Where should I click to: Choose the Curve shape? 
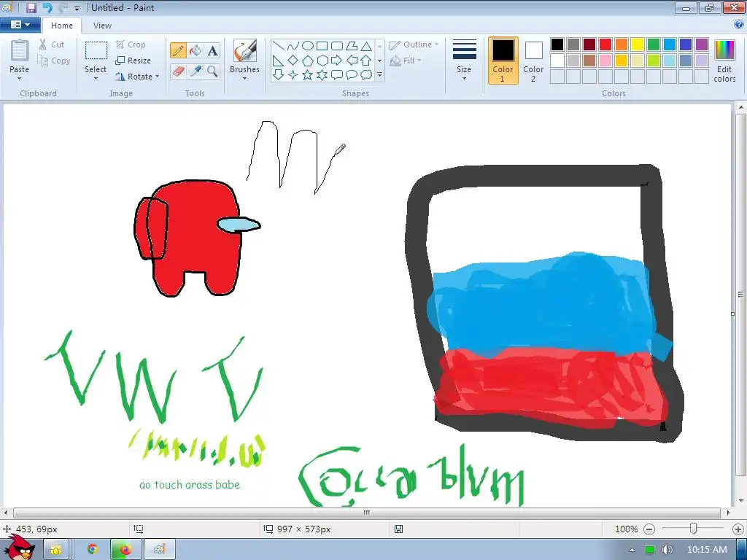pos(293,46)
